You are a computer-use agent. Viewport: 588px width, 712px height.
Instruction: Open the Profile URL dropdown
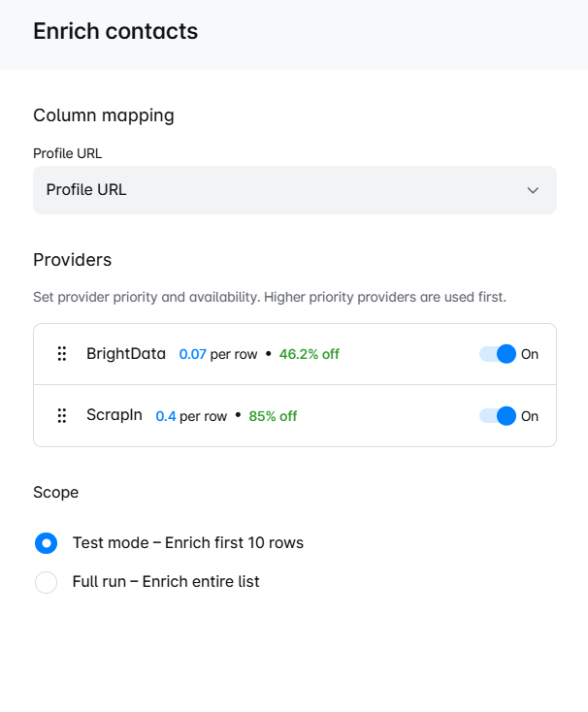point(295,190)
